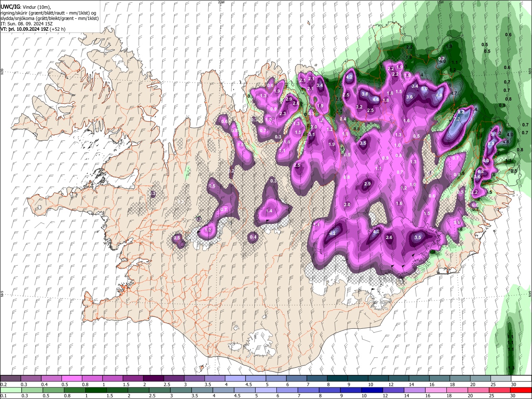
Task: Click the dark green 1–1.5 swatch in lower legend
Action: [96, 390]
